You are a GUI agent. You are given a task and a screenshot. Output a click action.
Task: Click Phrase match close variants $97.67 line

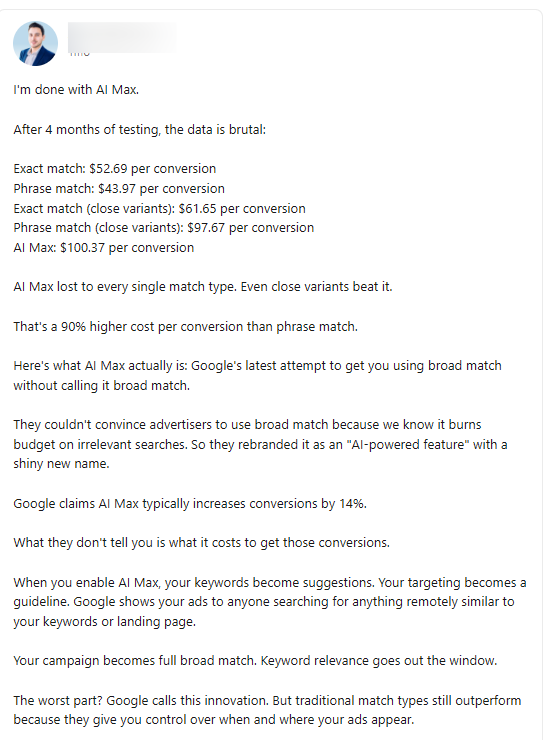(x=164, y=227)
